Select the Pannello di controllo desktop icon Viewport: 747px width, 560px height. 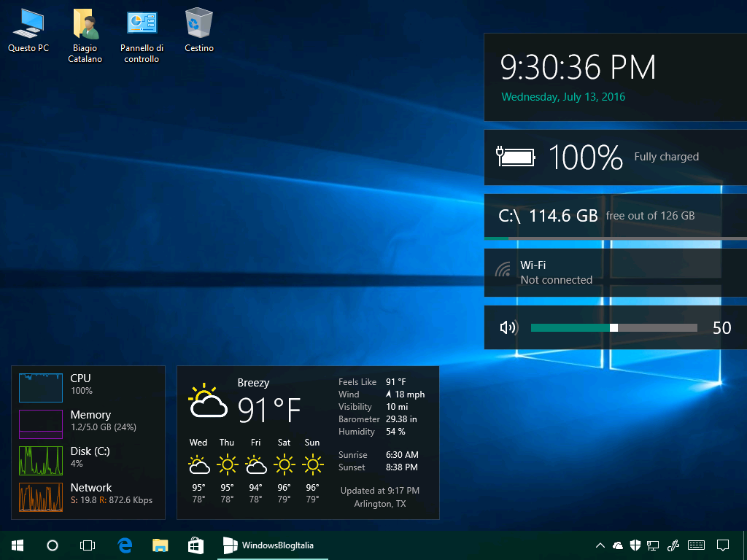coord(142,36)
